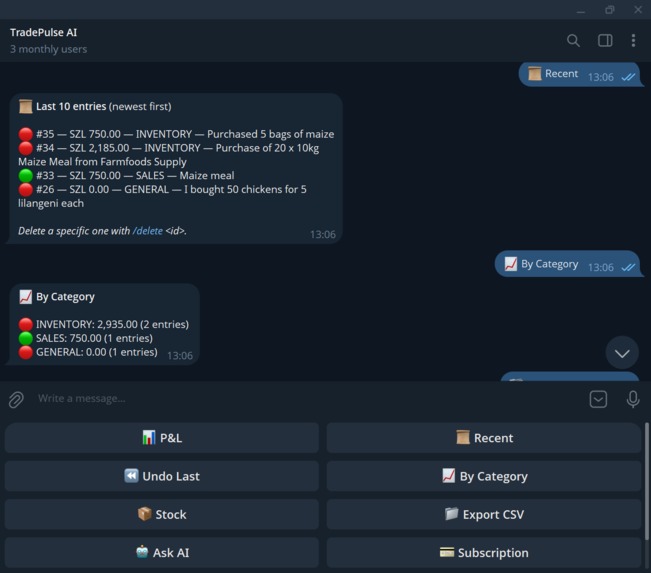This screenshot has width=651, height=573.
Task: Attach a file with paperclip icon
Action: coord(16,399)
